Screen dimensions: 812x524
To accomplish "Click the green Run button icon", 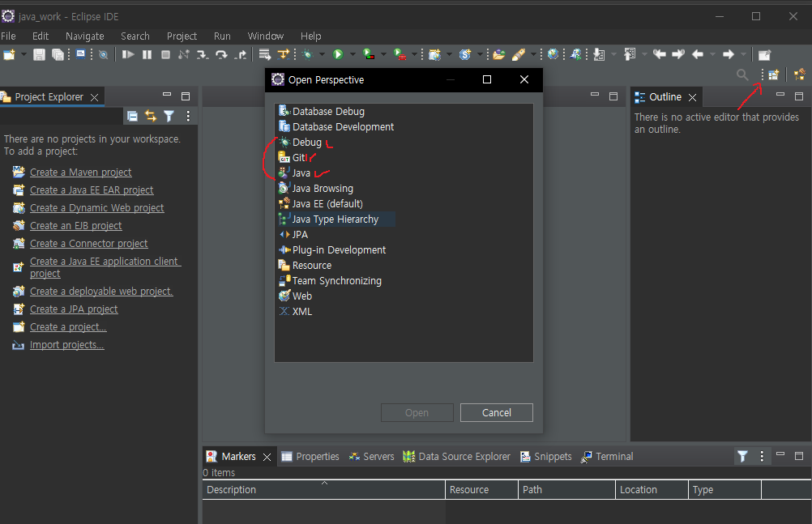I will click(338, 54).
